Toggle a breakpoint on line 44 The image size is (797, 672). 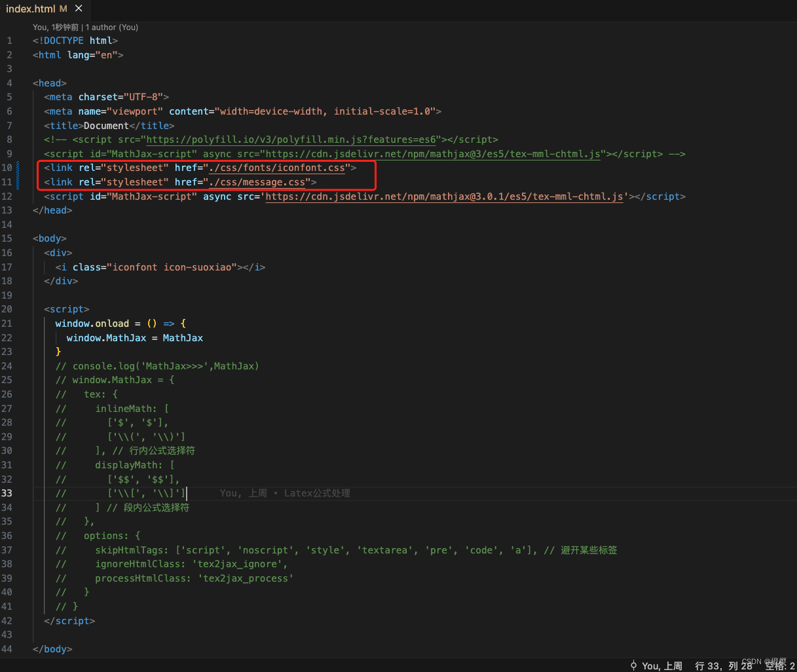pos(7,649)
